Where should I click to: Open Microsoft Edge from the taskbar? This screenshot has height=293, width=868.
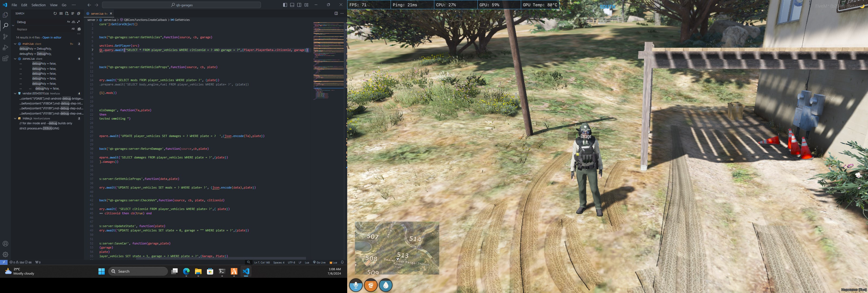click(186, 271)
